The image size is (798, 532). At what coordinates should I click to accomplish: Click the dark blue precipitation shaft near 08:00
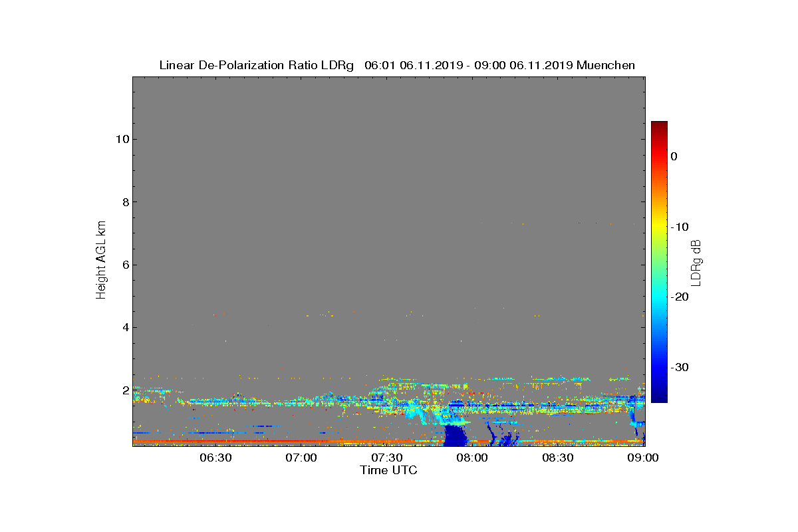tap(456, 435)
